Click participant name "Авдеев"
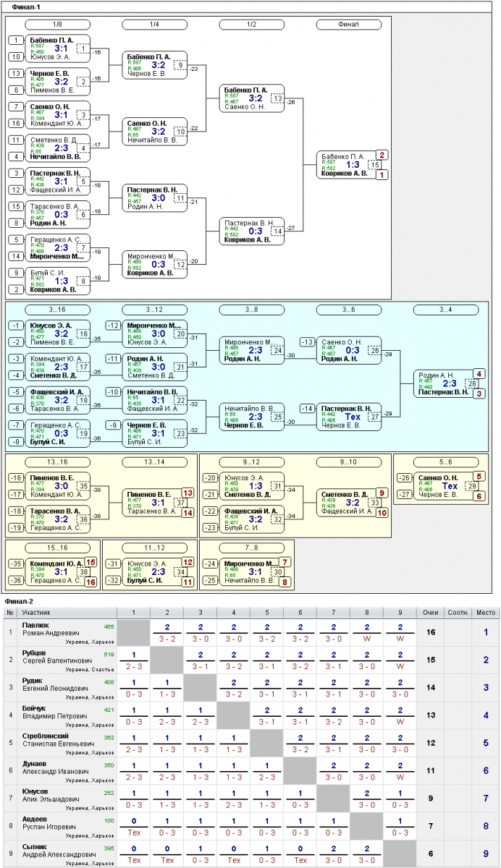This screenshot has height=868, width=501. pyautogui.click(x=35, y=818)
